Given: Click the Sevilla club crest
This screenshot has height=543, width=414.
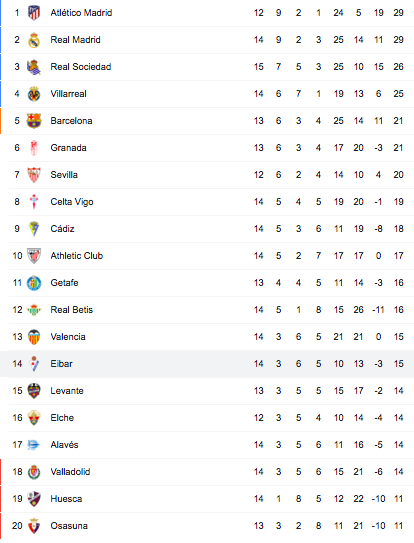Looking at the screenshot, I should tap(34, 175).
